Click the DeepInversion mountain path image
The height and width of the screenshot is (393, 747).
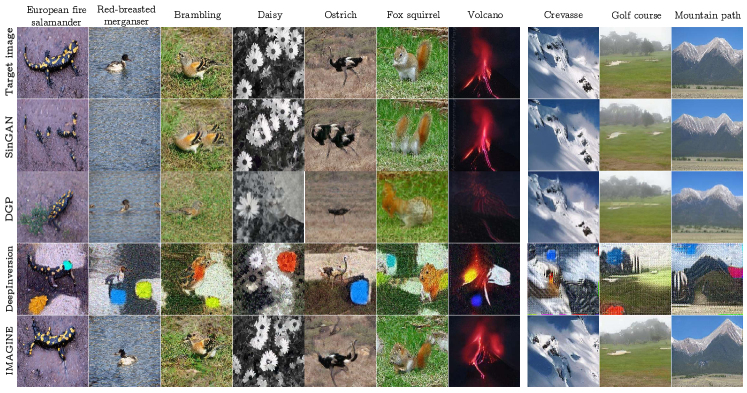point(707,279)
